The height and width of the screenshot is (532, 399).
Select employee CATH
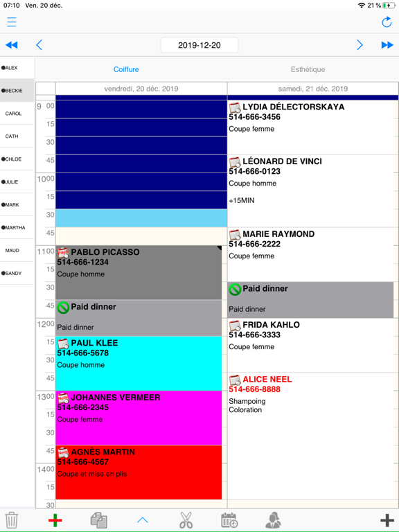click(x=17, y=136)
